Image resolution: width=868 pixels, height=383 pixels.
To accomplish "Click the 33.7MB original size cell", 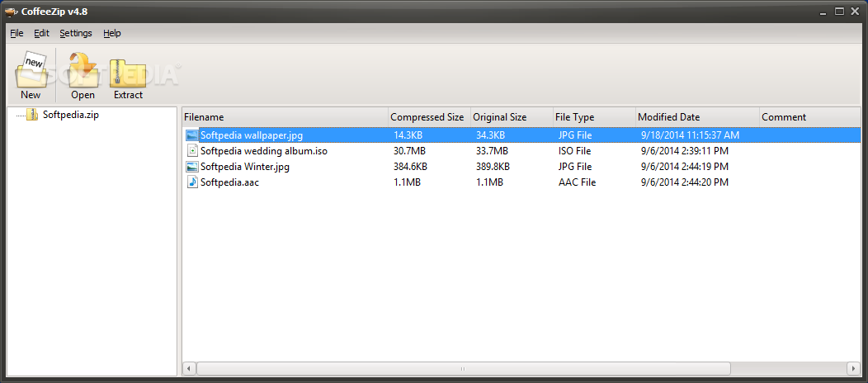I will coord(491,150).
